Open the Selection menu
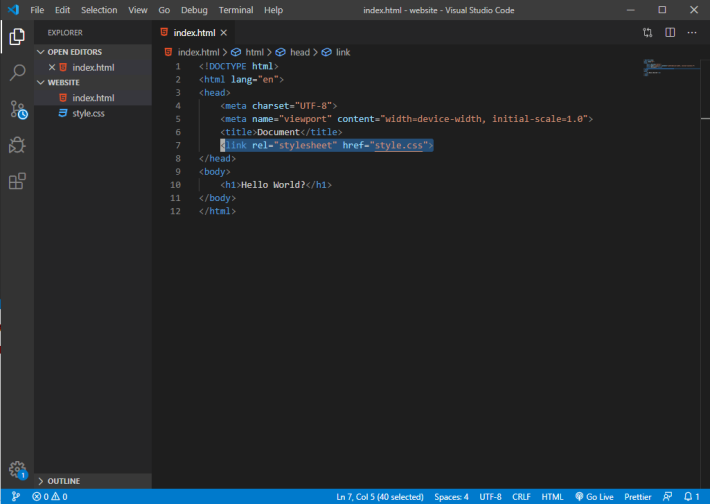This screenshot has width=710, height=504. pos(99,10)
